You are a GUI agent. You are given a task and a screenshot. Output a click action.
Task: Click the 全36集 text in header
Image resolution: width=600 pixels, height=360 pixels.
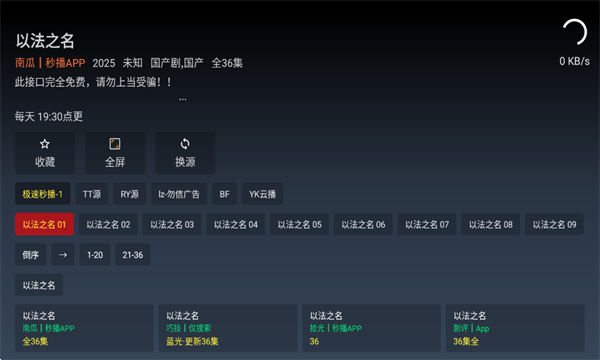pyautogui.click(x=227, y=63)
